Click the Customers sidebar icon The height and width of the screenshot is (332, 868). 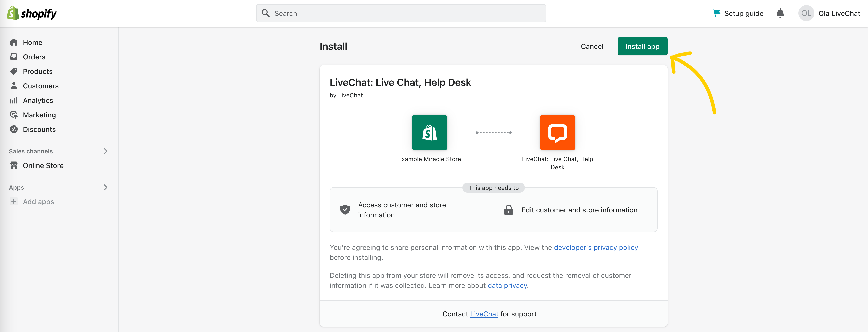14,85
